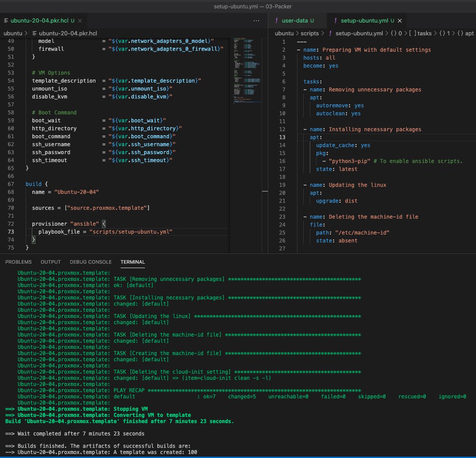
Task: Click the "state: absent" line
Action: pos(337,241)
